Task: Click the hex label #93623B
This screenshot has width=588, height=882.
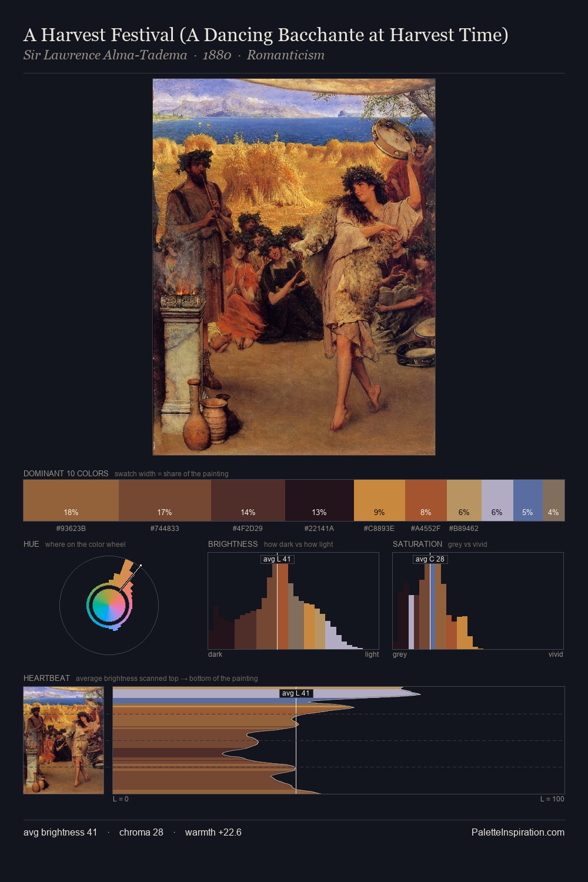Action: 71,529
